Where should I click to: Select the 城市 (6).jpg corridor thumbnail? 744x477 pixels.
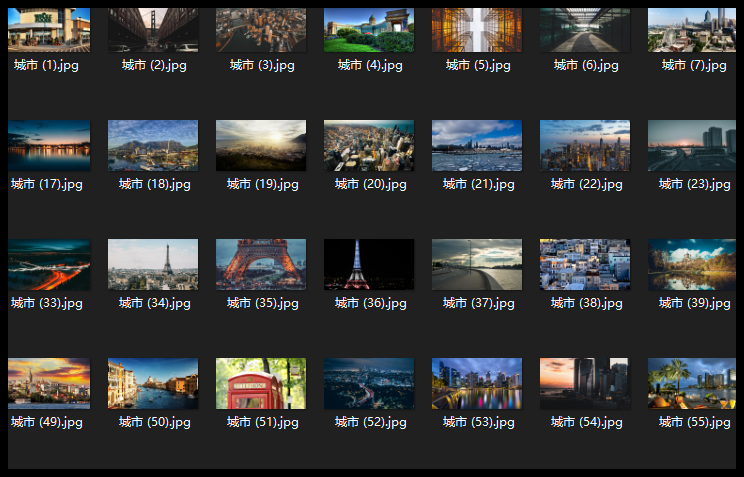[585, 30]
